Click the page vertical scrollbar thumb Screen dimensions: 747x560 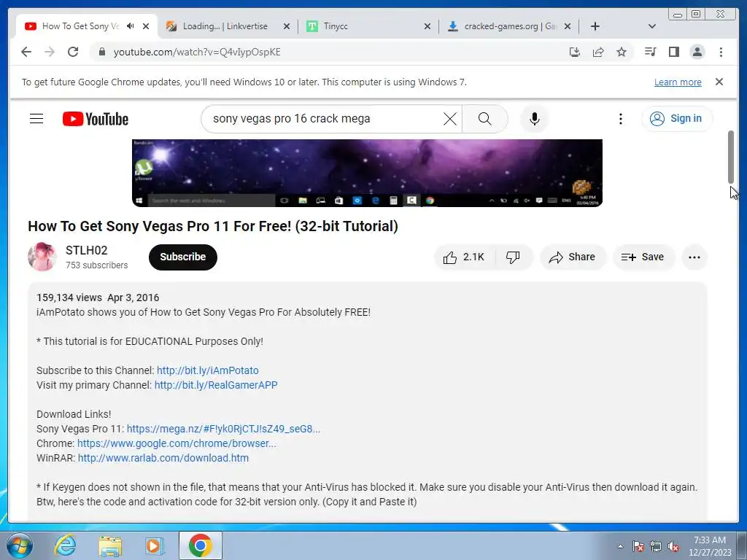point(731,157)
